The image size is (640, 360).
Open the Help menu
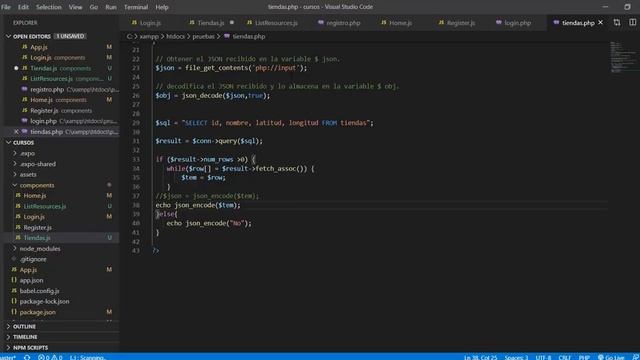pyautogui.click(x=162, y=7)
